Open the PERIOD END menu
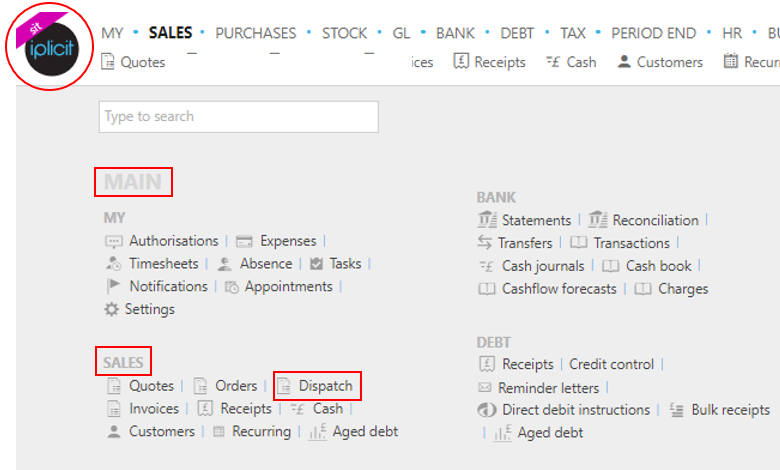This screenshot has height=470, width=780. 654,33
